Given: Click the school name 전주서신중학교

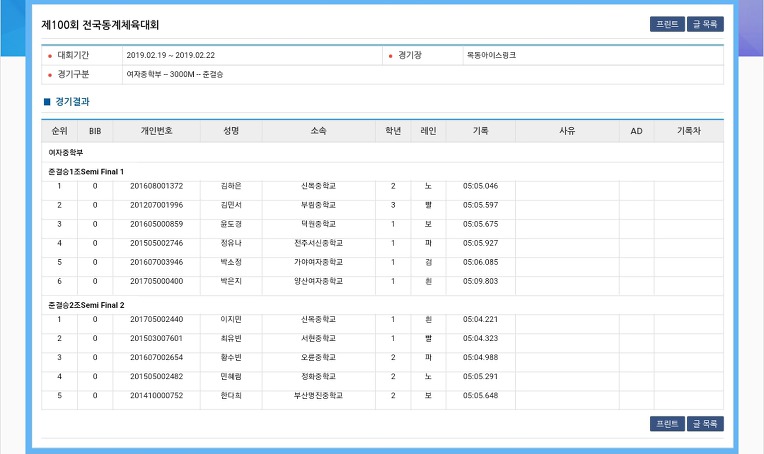Looking at the screenshot, I should point(318,243).
